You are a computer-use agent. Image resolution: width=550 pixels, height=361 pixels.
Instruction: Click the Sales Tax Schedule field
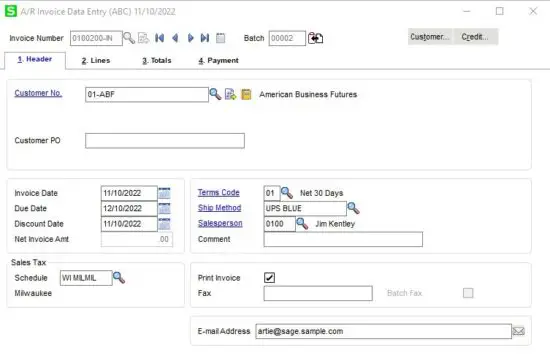coord(86,278)
